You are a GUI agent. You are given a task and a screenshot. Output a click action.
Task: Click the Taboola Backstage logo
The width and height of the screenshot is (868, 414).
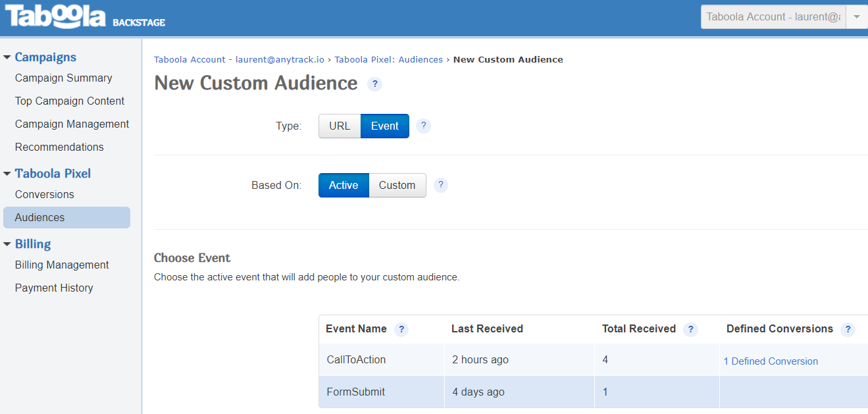click(86, 16)
